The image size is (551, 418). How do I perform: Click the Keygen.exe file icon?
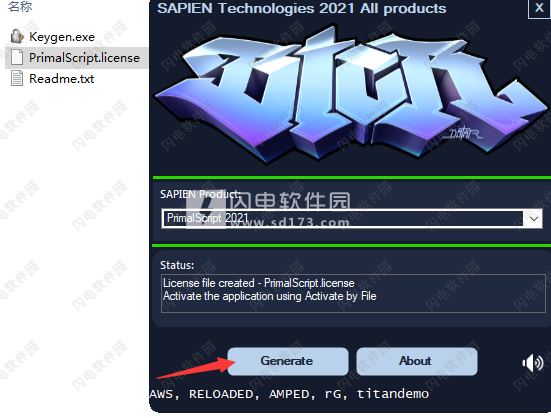(17, 37)
